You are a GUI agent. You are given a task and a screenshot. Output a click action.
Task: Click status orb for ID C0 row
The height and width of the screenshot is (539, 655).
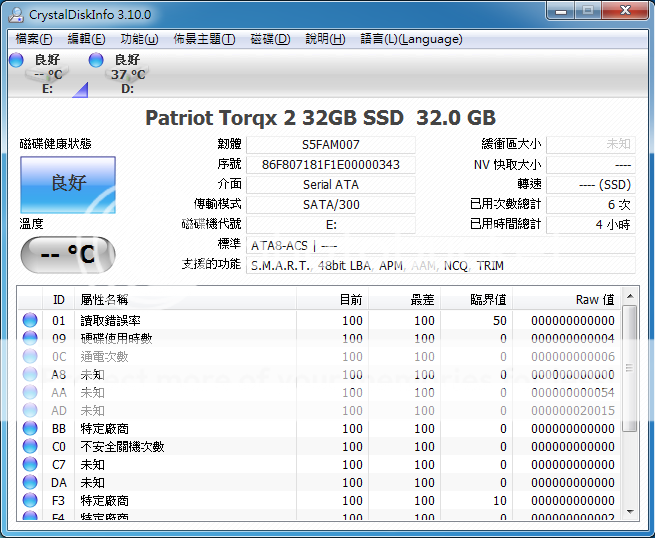click(x=30, y=446)
